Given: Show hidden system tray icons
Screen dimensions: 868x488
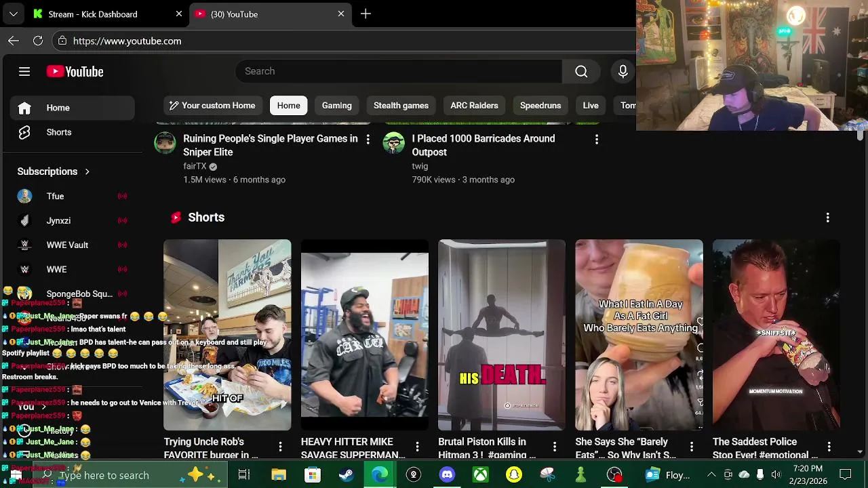Looking at the screenshot, I should pos(711,474).
